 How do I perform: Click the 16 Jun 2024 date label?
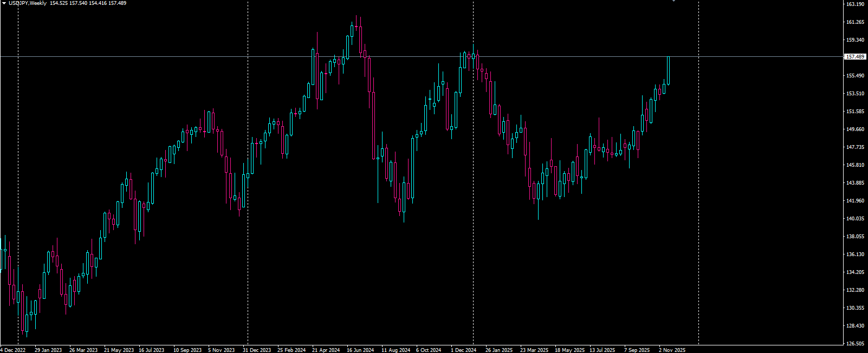(360, 350)
